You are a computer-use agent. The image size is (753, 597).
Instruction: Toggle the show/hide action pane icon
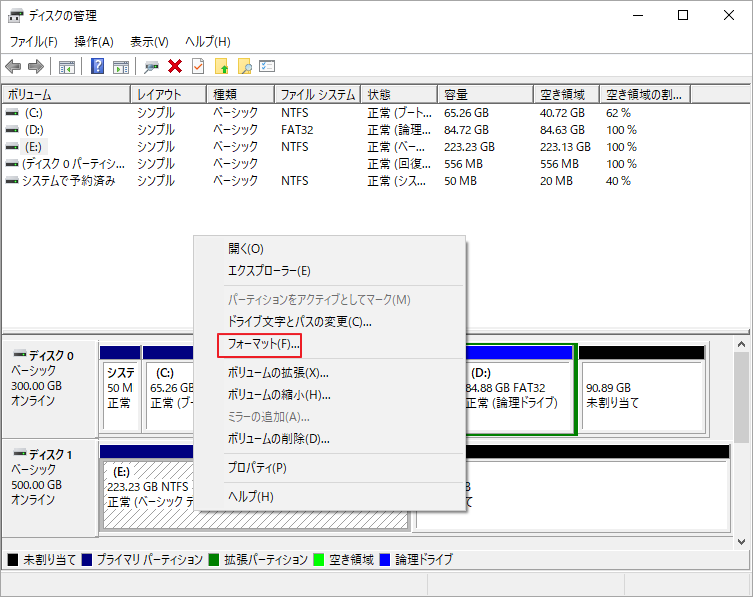click(121, 67)
